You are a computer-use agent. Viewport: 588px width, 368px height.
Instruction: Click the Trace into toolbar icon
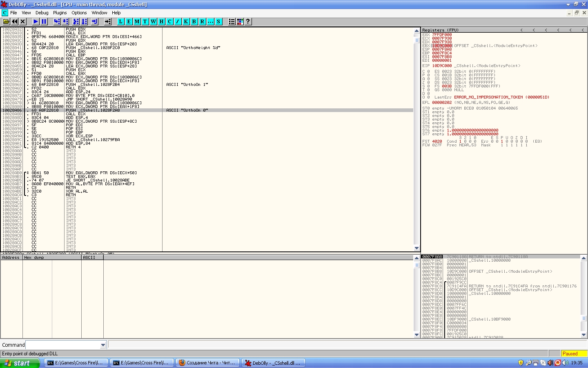click(76, 22)
